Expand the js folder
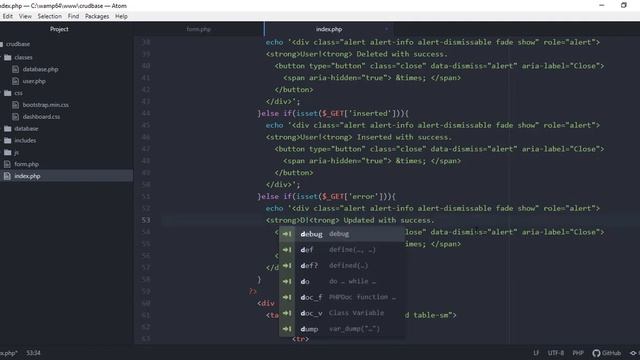The width and height of the screenshot is (640, 360). coord(16,152)
